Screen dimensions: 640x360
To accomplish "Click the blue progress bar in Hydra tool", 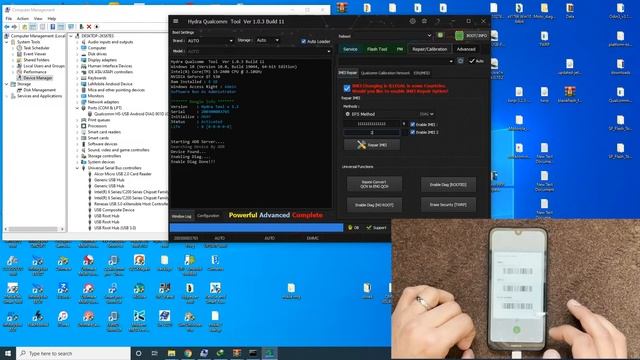I will pos(256,228).
